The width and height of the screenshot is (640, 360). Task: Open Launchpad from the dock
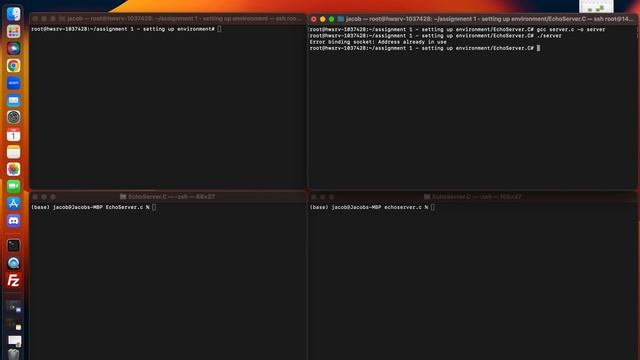click(13, 31)
